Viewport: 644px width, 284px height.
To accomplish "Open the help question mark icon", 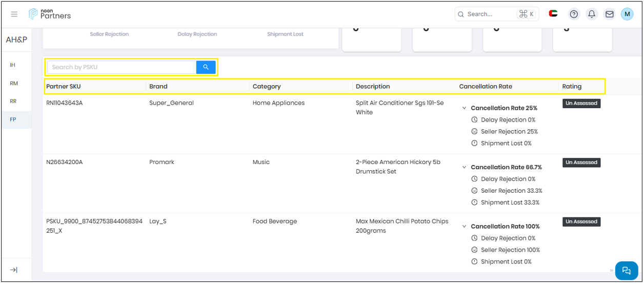I will pyautogui.click(x=574, y=14).
